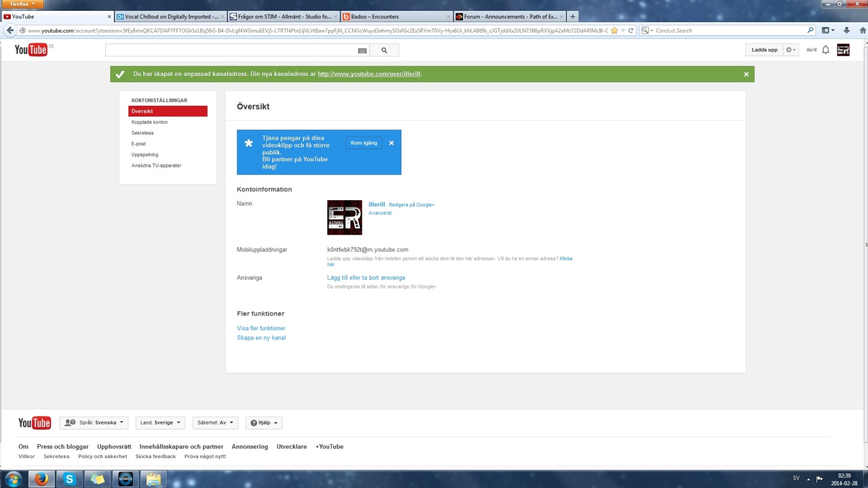Select Uppspelning in the sidebar

[145, 155]
